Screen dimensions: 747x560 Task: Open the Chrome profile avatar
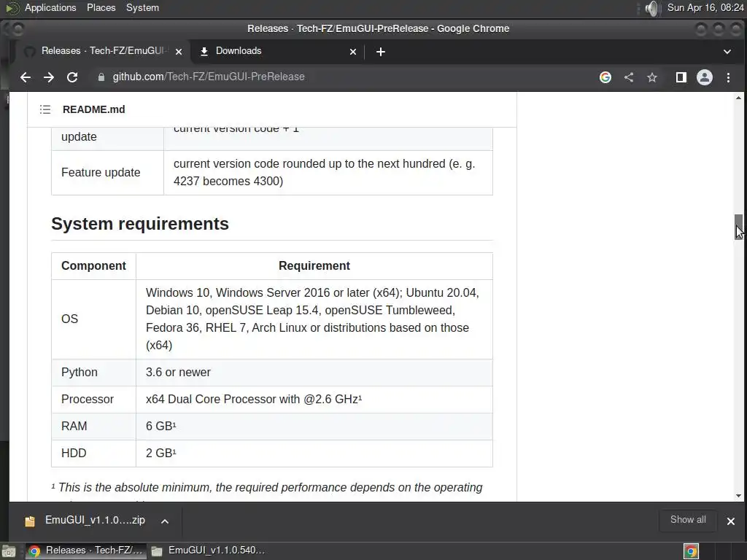(705, 77)
